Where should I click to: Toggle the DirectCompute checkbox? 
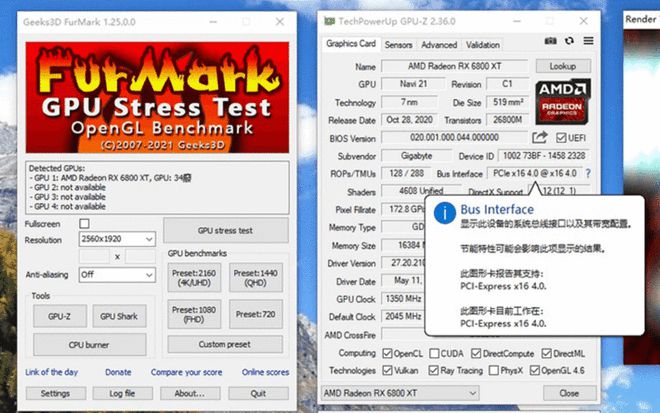pos(476,353)
